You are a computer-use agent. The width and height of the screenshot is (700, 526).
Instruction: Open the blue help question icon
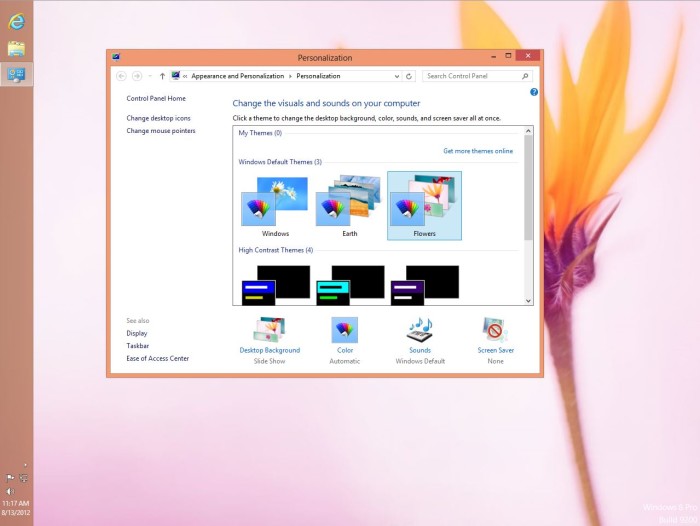click(x=533, y=92)
